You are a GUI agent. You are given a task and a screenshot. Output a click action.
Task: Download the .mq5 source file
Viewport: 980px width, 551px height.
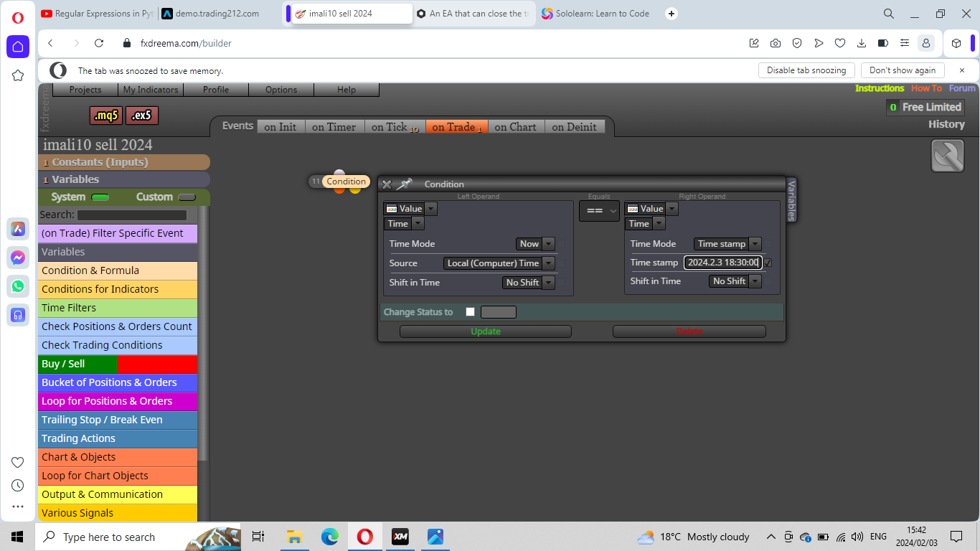105,116
